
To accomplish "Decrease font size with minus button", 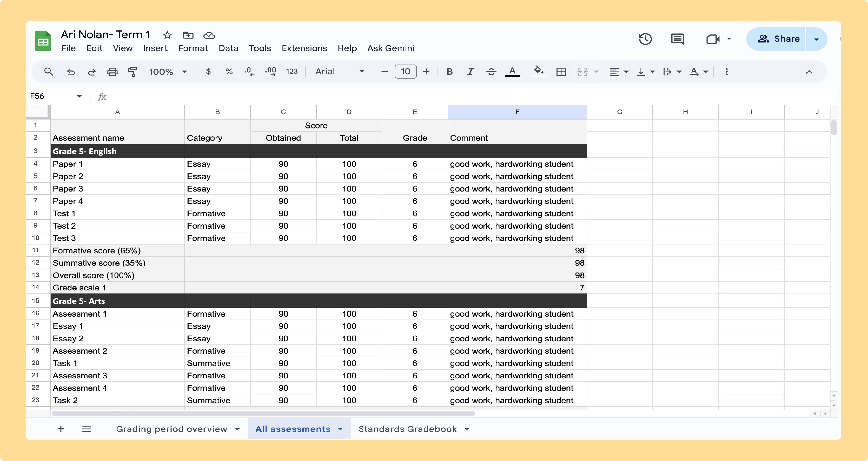I will (384, 71).
